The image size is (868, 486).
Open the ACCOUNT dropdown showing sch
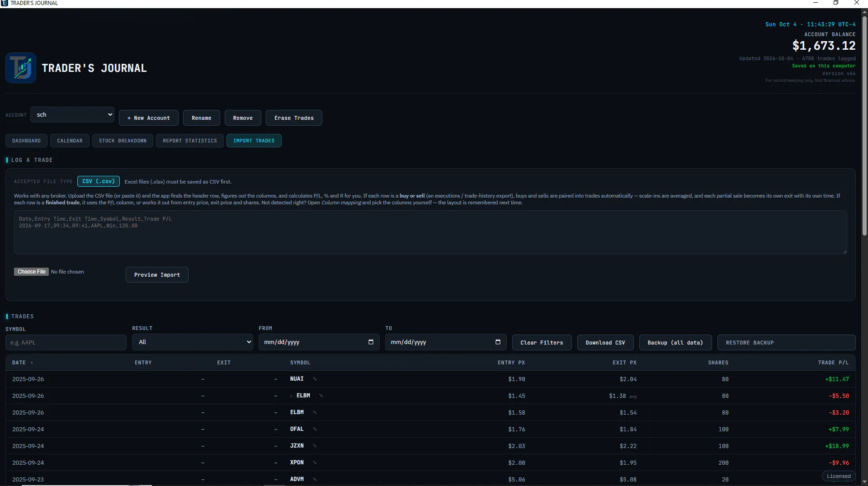tap(72, 115)
